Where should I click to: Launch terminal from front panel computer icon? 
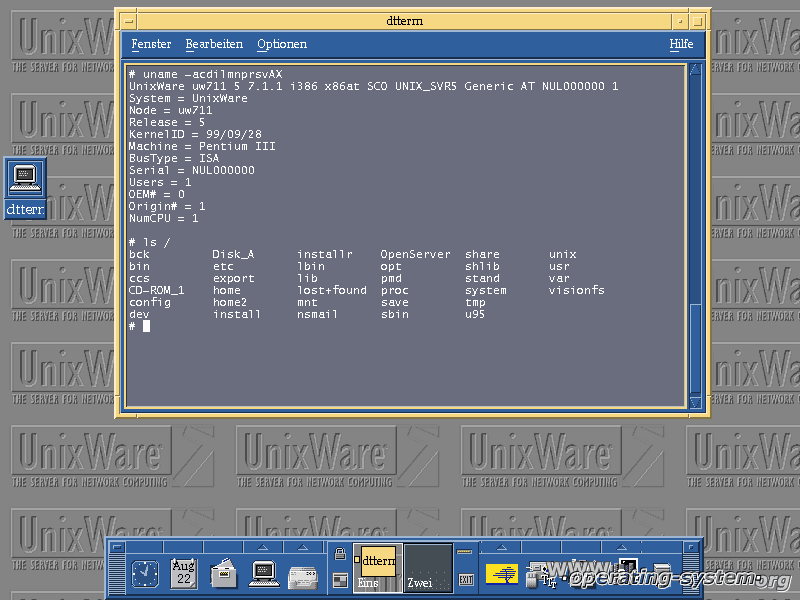pos(264,573)
